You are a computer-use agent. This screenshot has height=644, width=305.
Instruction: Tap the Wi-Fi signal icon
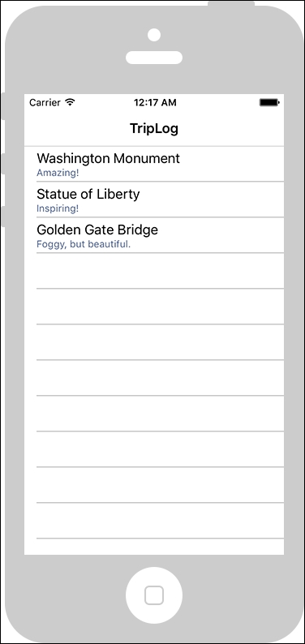(x=71, y=102)
